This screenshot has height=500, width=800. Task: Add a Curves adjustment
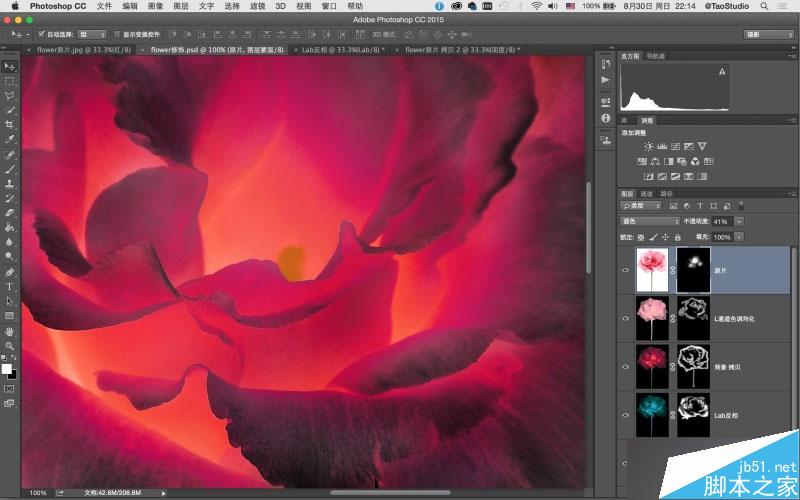tap(675, 146)
